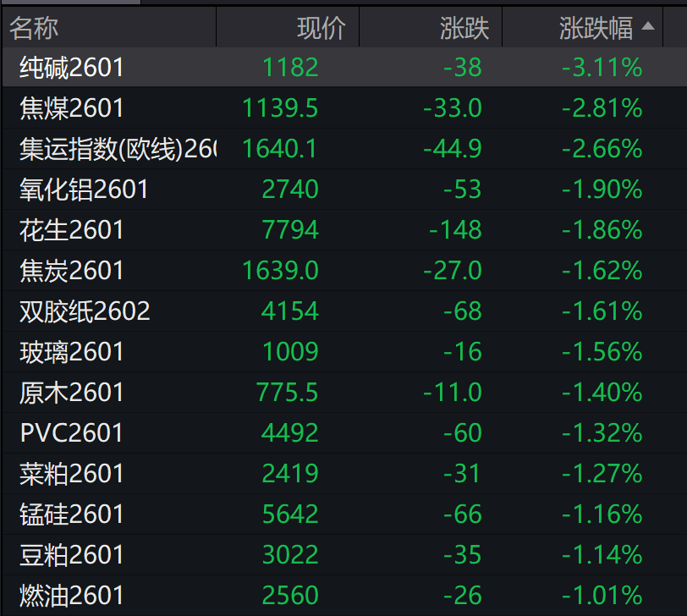Select the 原木2601 contract name
687x616 pixels.
(x=72, y=392)
